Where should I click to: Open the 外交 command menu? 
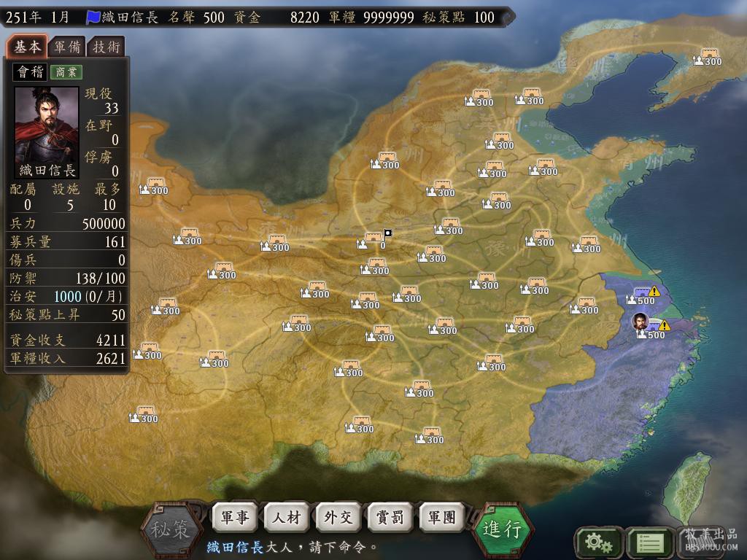(338, 517)
